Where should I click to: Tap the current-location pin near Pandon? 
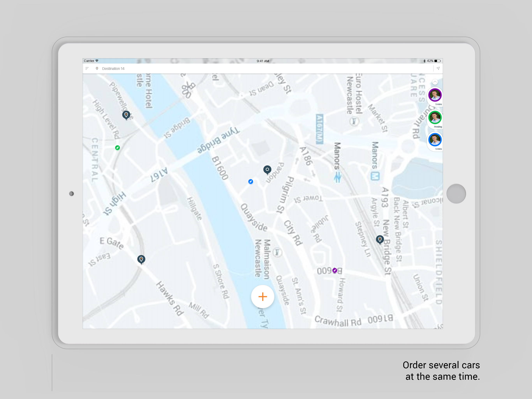point(267,170)
